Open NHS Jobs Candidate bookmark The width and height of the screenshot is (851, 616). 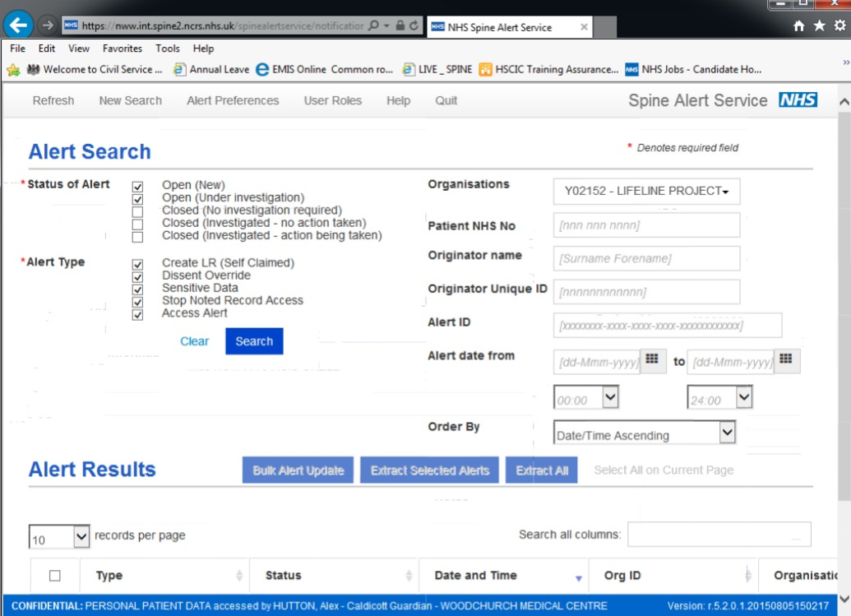coord(693,69)
